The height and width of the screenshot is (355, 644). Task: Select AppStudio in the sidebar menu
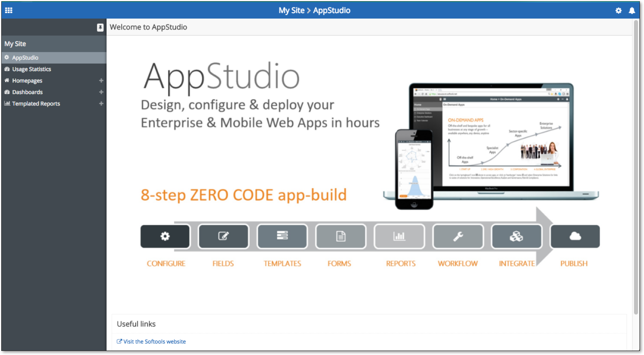(x=54, y=58)
